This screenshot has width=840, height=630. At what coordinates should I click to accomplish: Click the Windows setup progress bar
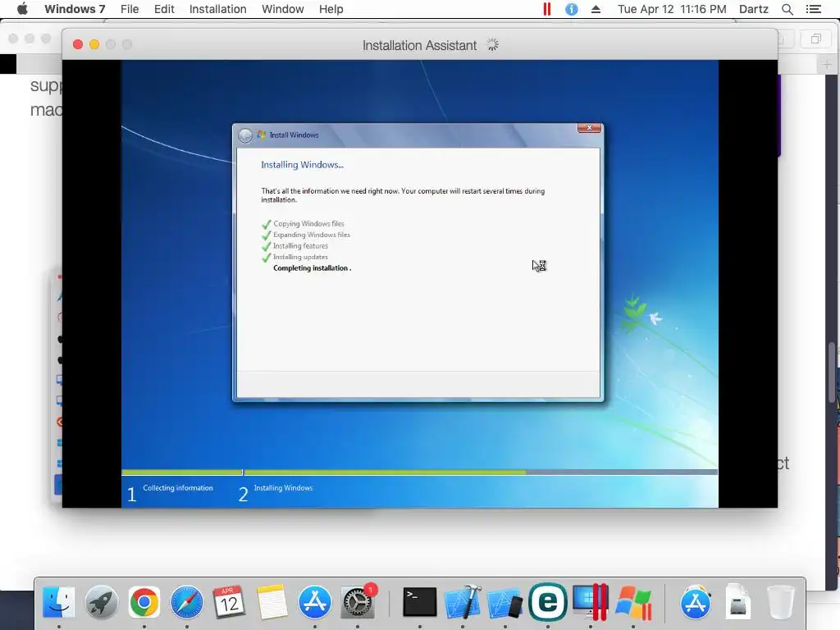(x=419, y=472)
